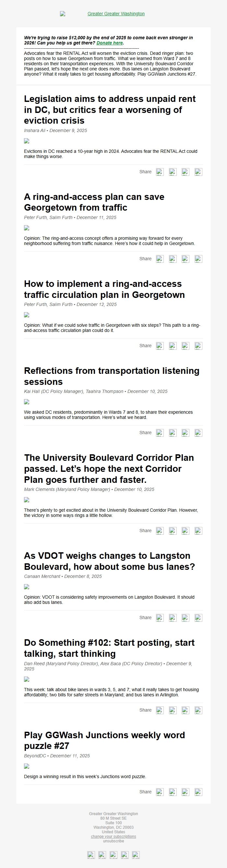Viewport: 227px width, 868px height.
Task: Click the 'Donate here' link
Action: tap(110, 43)
